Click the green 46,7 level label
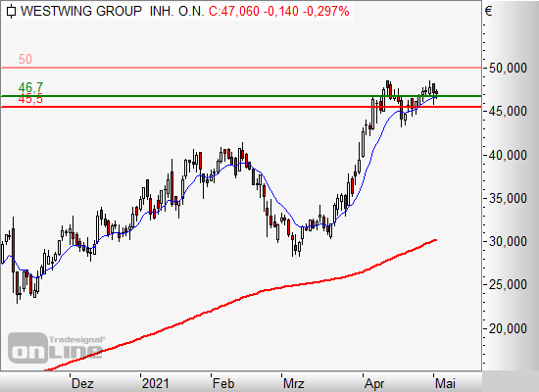This screenshot has height=392, width=539. point(30,87)
